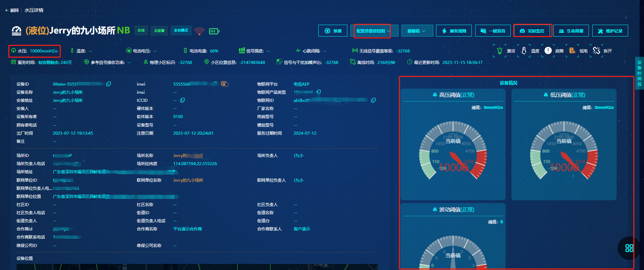Viewport: 644px width, 270px height.
Task: Open 实时监控 real-time monitoring
Action: coord(532,31)
